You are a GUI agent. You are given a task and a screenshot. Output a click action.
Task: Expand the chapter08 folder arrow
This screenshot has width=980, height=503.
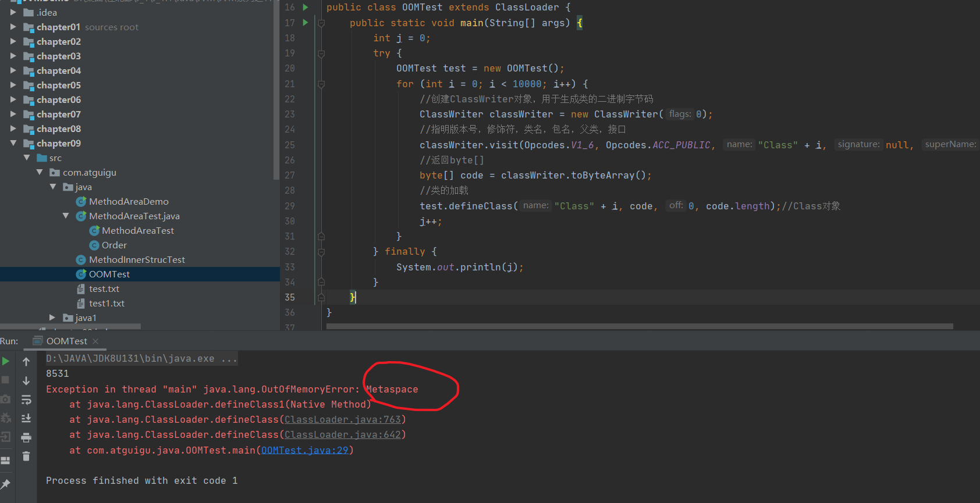[x=13, y=129]
